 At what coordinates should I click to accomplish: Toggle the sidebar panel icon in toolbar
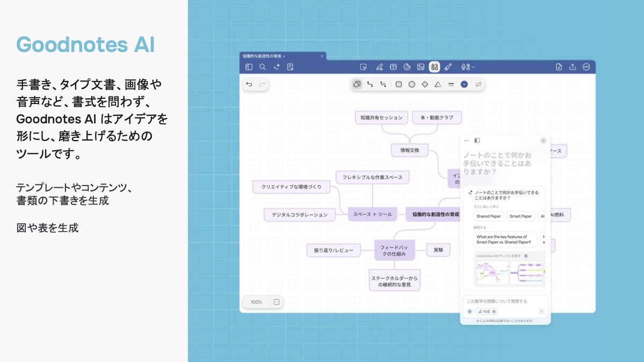pyautogui.click(x=249, y=67)
